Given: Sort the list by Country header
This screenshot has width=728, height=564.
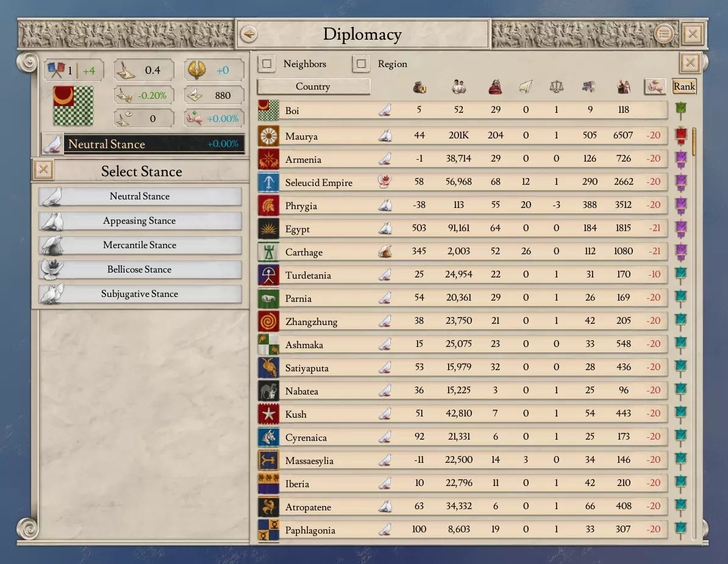Looking at the screenshot, I should 313,87.
